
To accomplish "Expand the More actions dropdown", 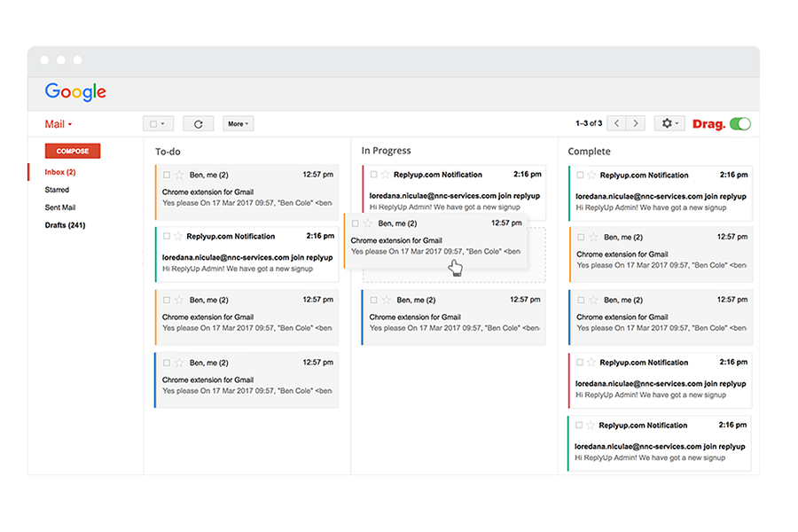I will [239, 124].
